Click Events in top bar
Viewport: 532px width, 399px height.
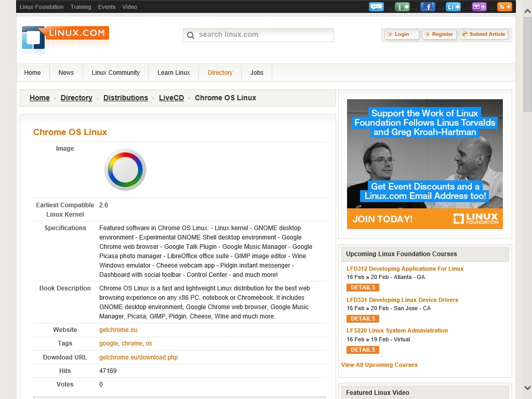pyautogui.click(x=107, y=7)
